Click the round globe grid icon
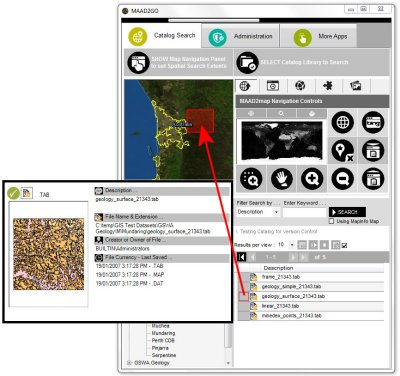Image resolution: width=400 pixels, height=376 pixels. pos(343,122)
